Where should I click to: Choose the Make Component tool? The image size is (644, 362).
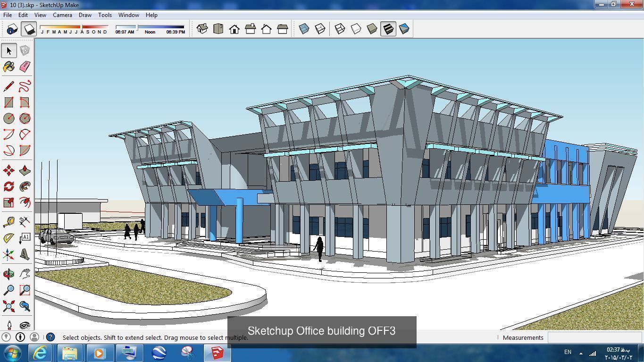(25, 51)
